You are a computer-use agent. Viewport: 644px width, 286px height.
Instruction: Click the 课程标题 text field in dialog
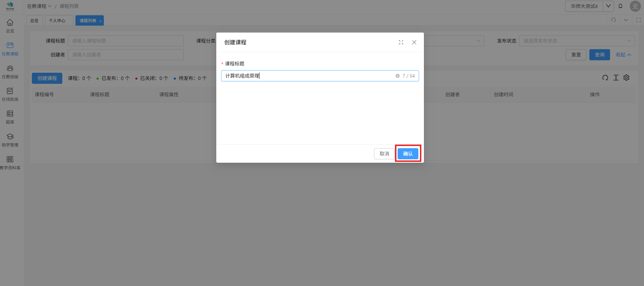[308, 76]
